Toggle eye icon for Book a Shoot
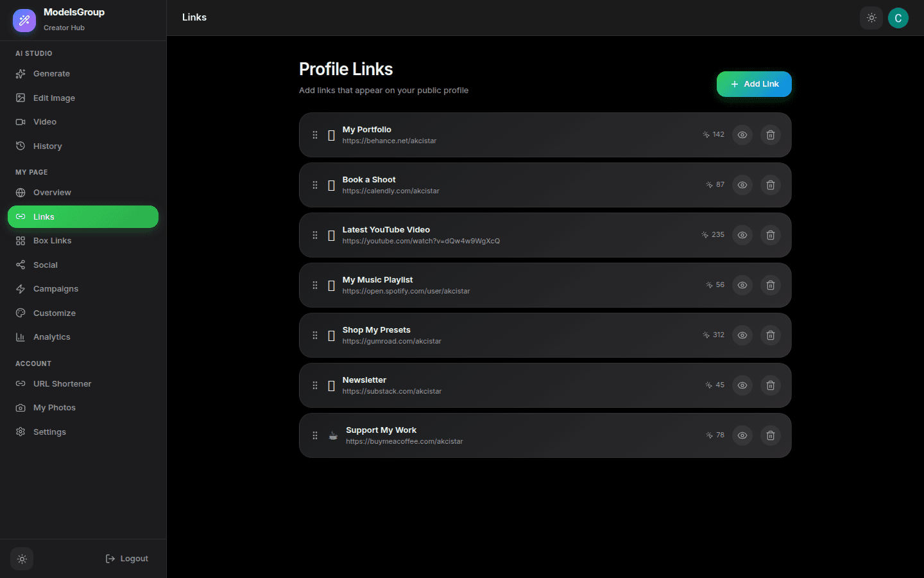 [x=742, y=185]
